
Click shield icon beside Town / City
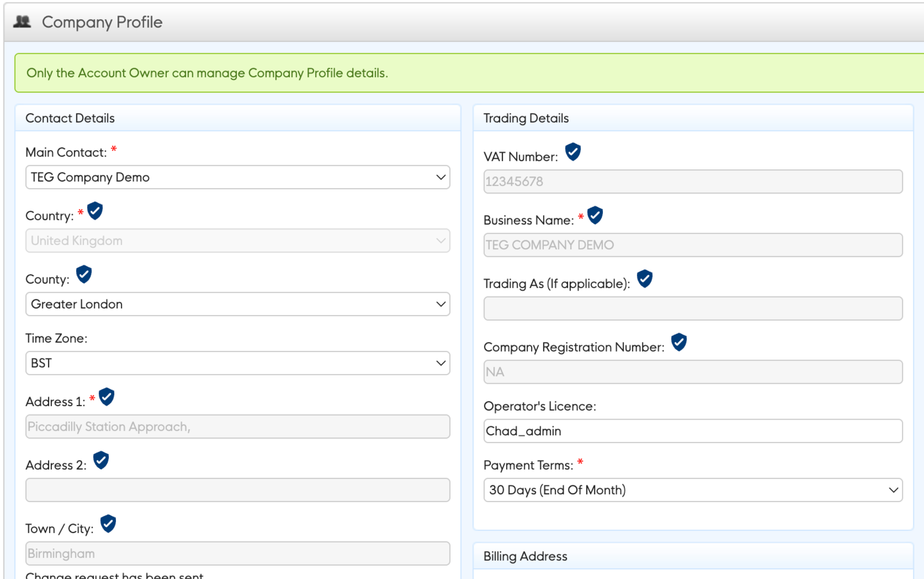point(108,524)
